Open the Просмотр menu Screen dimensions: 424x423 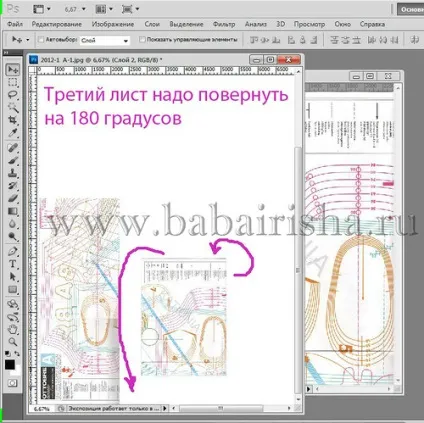click(309, 24)
